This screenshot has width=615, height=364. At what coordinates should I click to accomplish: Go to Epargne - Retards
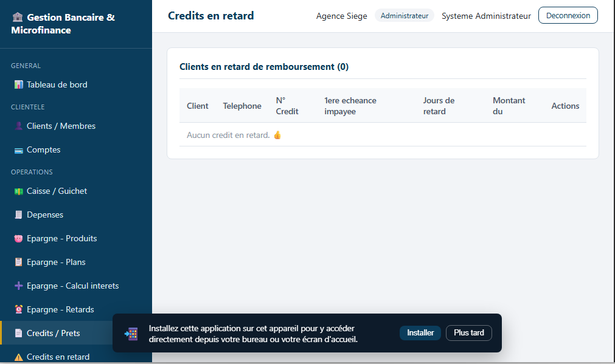pos(76,309)
